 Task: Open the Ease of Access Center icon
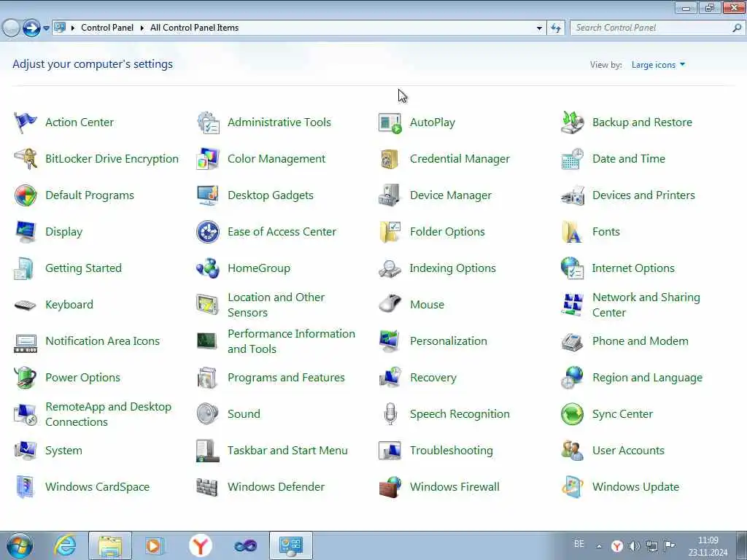pos(208,232)
